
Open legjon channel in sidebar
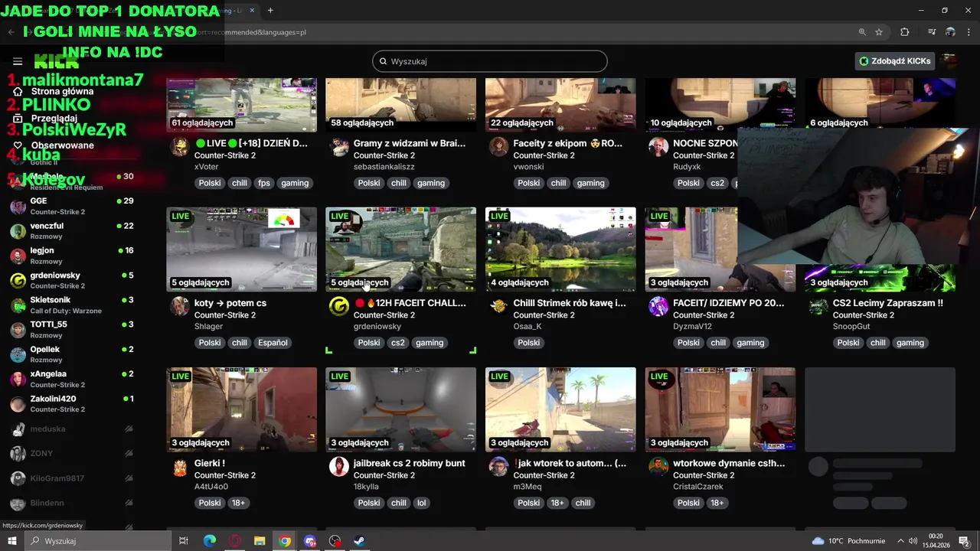[x=72, y=255]
